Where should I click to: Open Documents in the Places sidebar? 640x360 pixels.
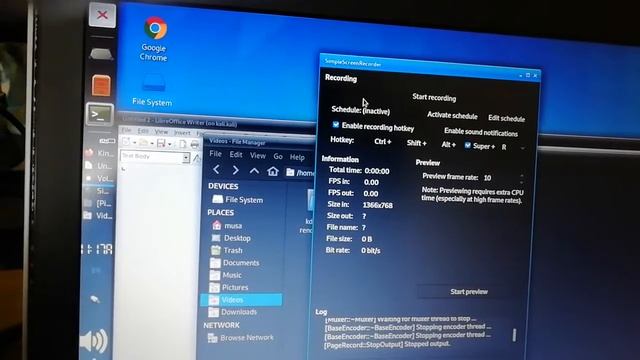235,262
